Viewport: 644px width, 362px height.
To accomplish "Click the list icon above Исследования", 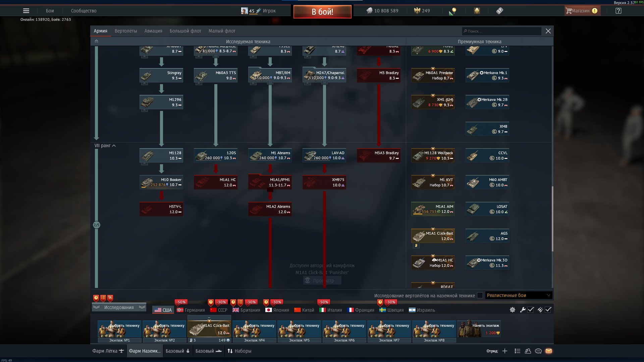I will tap(103, 298).
